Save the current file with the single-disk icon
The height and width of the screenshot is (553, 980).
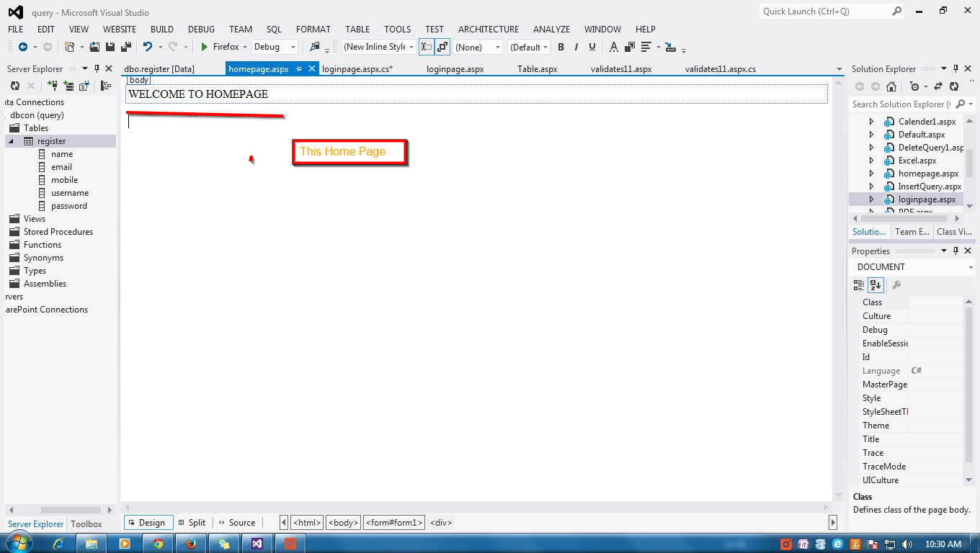tap(110, 47)
